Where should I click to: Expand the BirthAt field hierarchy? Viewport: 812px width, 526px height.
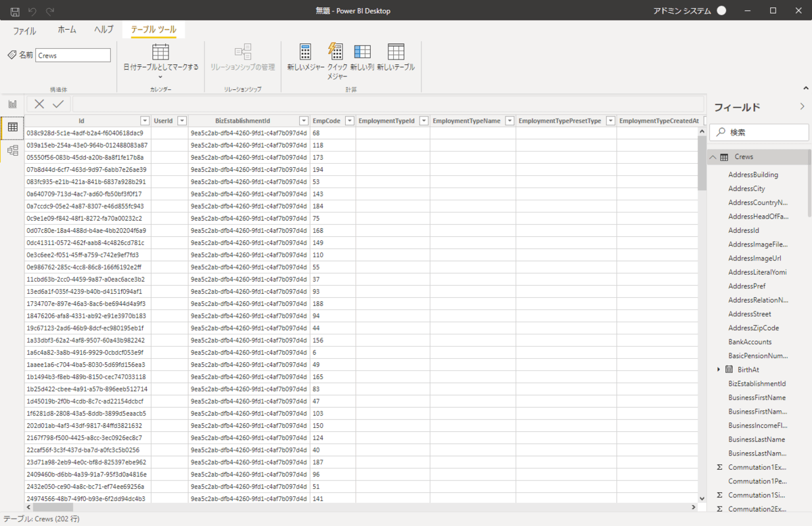(x=719, y=370)
